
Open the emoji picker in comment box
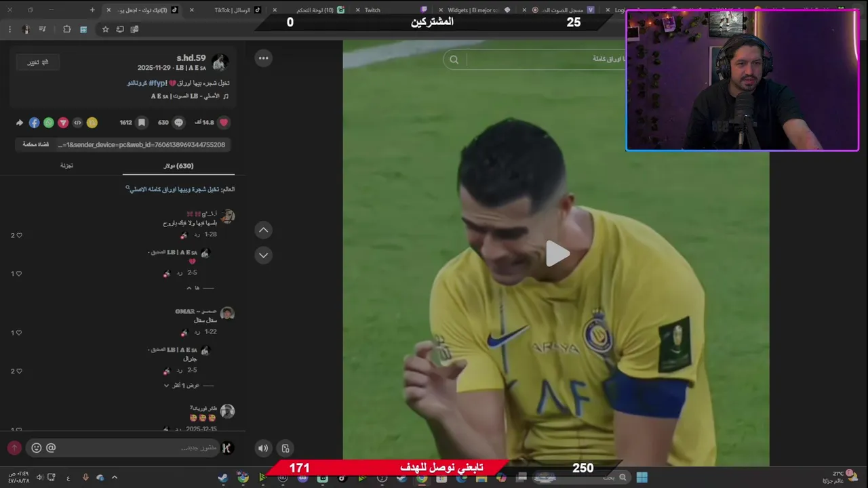point(37,447)
